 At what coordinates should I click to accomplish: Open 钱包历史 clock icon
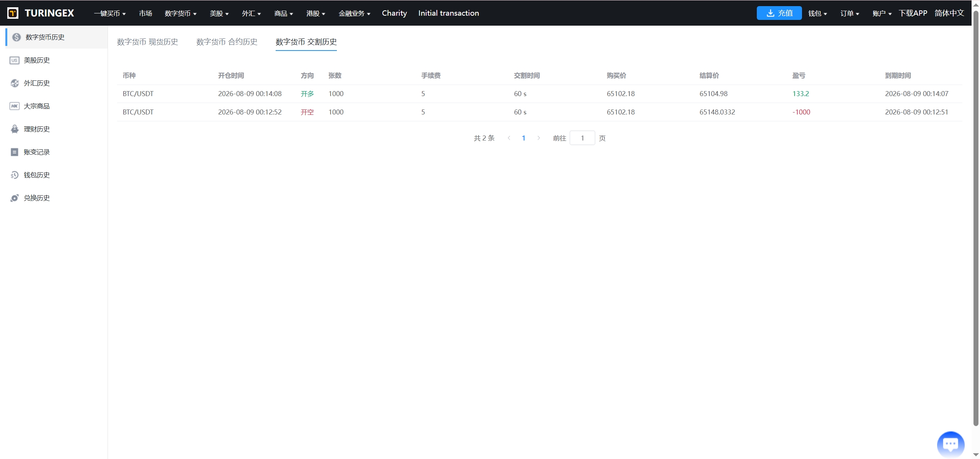(15, 175)
